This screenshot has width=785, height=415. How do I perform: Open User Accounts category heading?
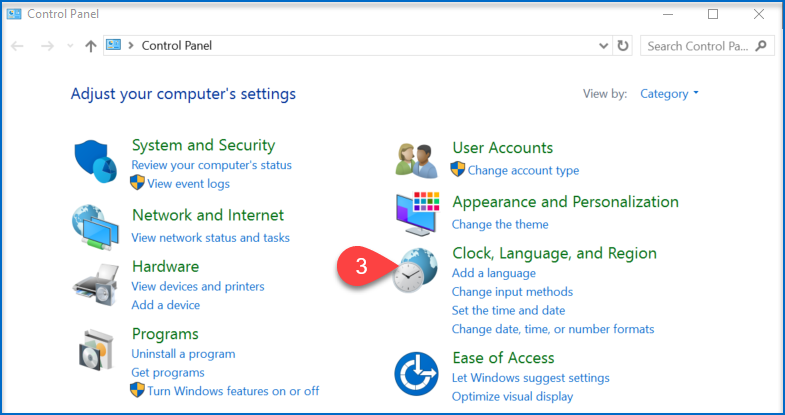coord(503,148)
